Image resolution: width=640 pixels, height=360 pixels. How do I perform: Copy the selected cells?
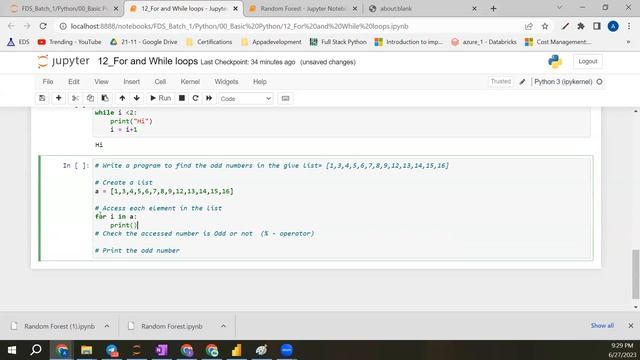tap(90, 98)
